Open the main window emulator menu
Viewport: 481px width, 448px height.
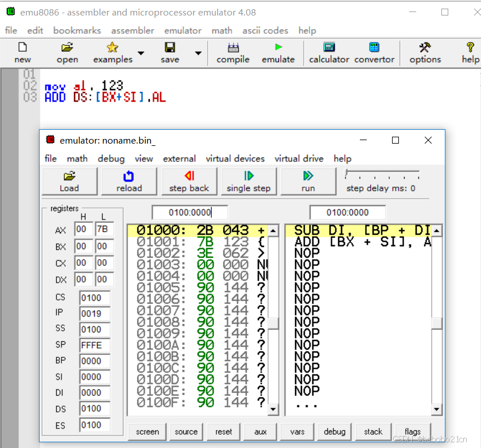click(x=183, y=30)
